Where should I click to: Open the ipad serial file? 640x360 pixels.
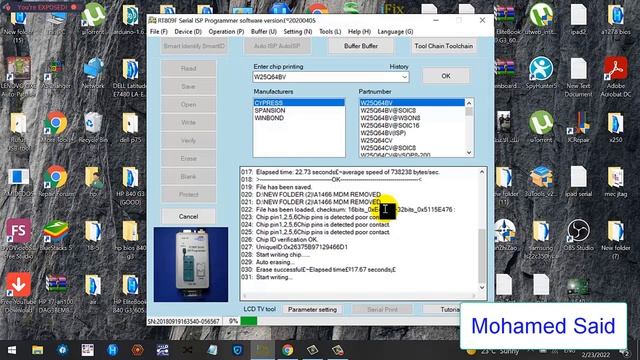pos(578,181)
